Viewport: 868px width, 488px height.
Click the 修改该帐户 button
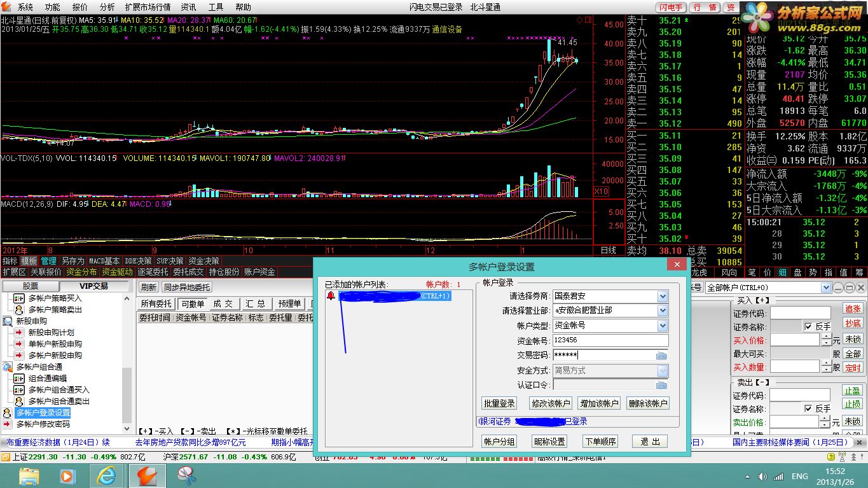(x=551, y=403)
